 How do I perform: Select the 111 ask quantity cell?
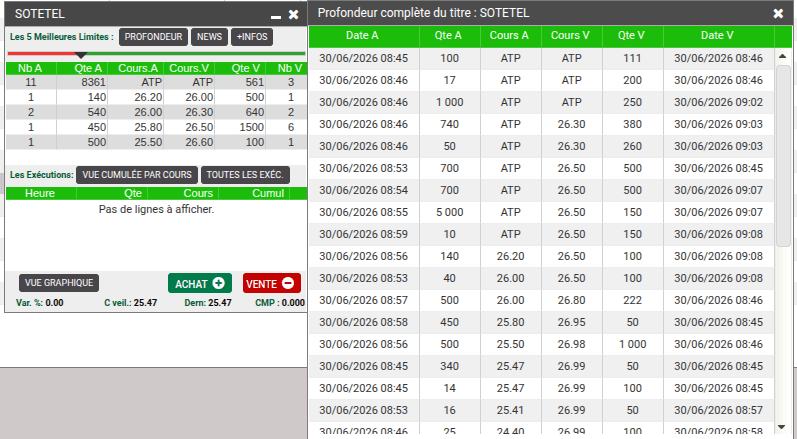pos(632,58)
